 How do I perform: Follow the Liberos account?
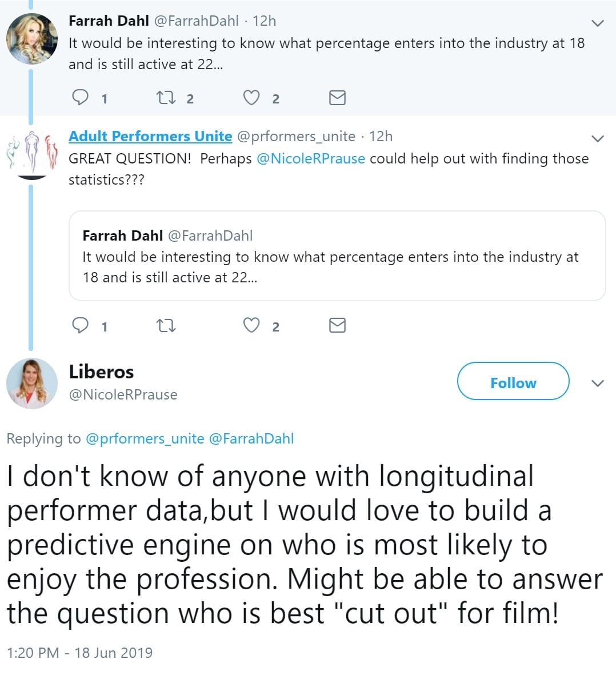click(x=513, y=382)
